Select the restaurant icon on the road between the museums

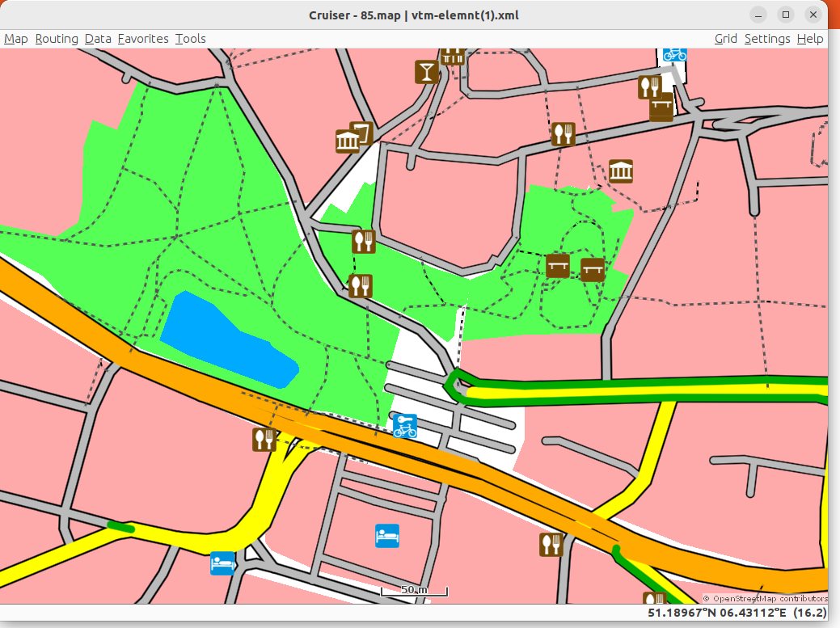563,134
